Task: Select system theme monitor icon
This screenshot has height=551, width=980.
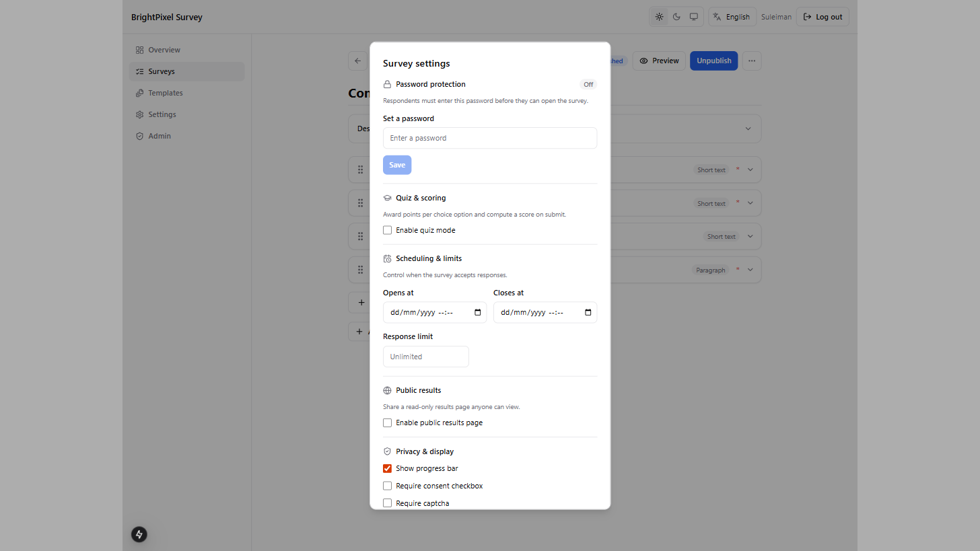Action: tap(694, 17)
